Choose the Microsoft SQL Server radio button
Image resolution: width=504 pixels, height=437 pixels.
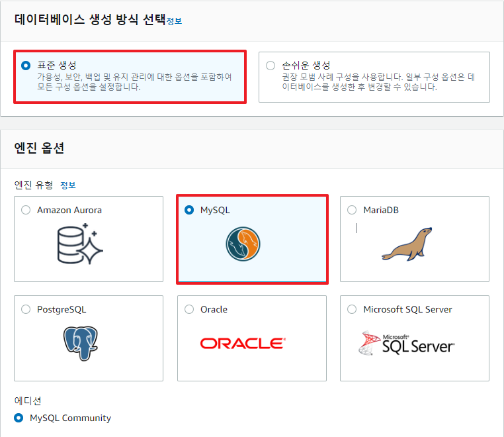click(x=352, y=310)
